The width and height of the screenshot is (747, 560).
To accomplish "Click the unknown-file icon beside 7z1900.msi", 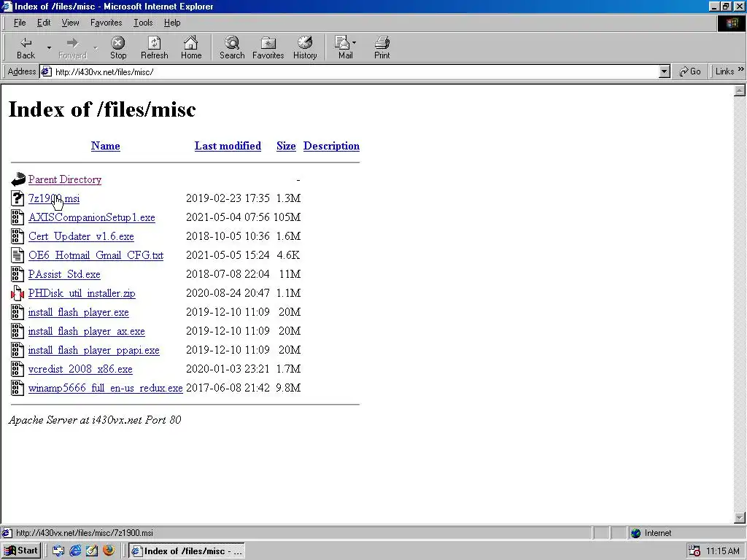I will tap(18, 198).
